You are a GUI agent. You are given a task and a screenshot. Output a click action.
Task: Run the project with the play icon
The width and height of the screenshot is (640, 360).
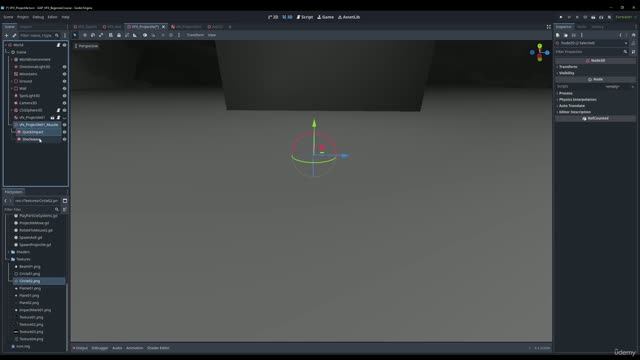click(561, 17)
